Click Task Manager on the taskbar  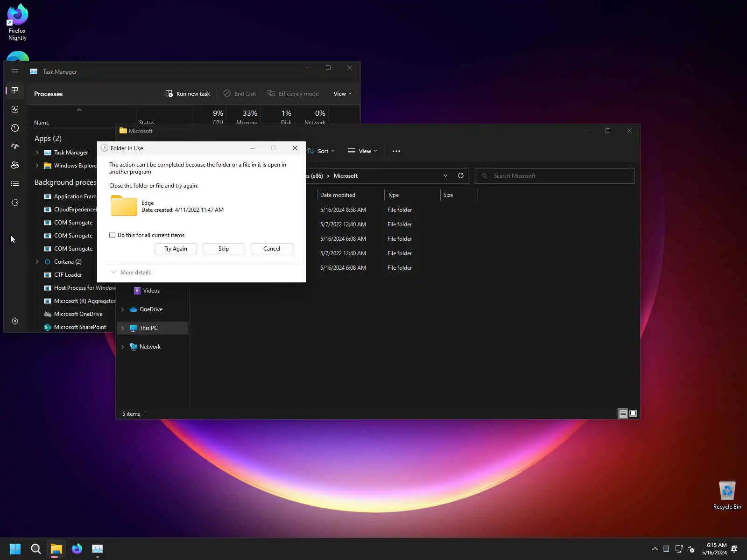coord(97,549)
